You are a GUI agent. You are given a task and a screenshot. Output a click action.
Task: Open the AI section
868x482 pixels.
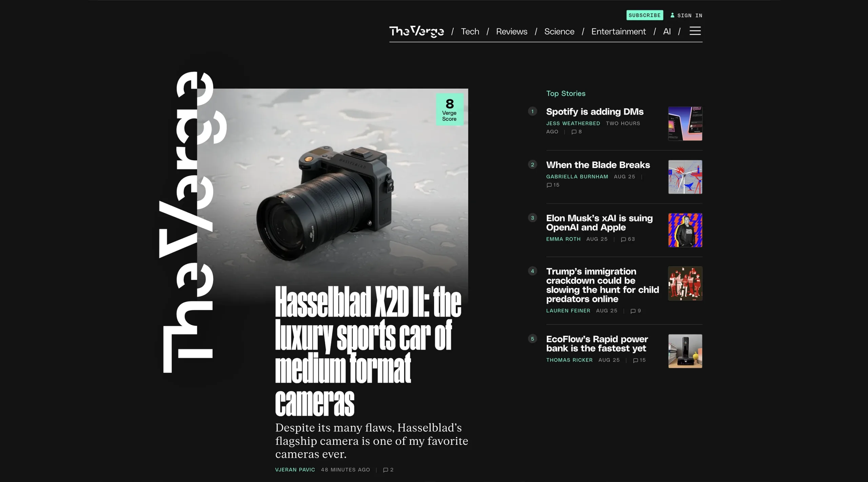point(667,32)
